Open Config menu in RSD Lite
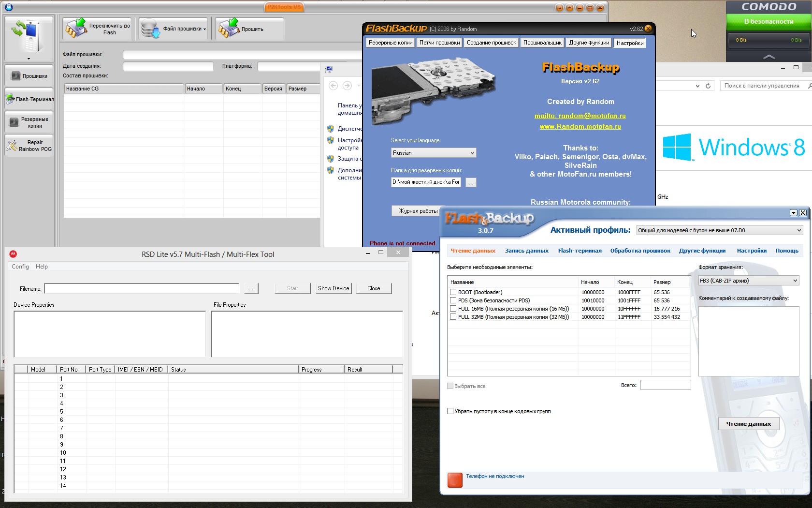This screenshot has width=812, height=508. (x=20, y=267)
